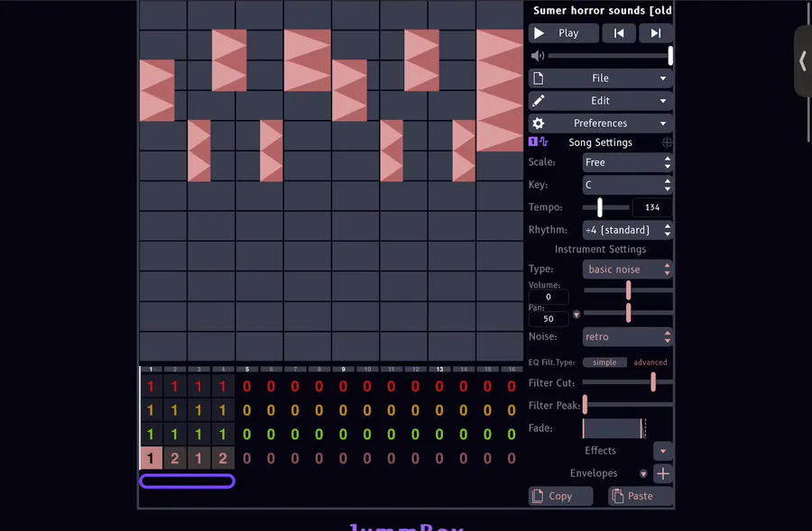Click the page scrollbar at window's right edge
This screenshot has width=812, height=531.
pyautogui.click(x=809, y=71)
